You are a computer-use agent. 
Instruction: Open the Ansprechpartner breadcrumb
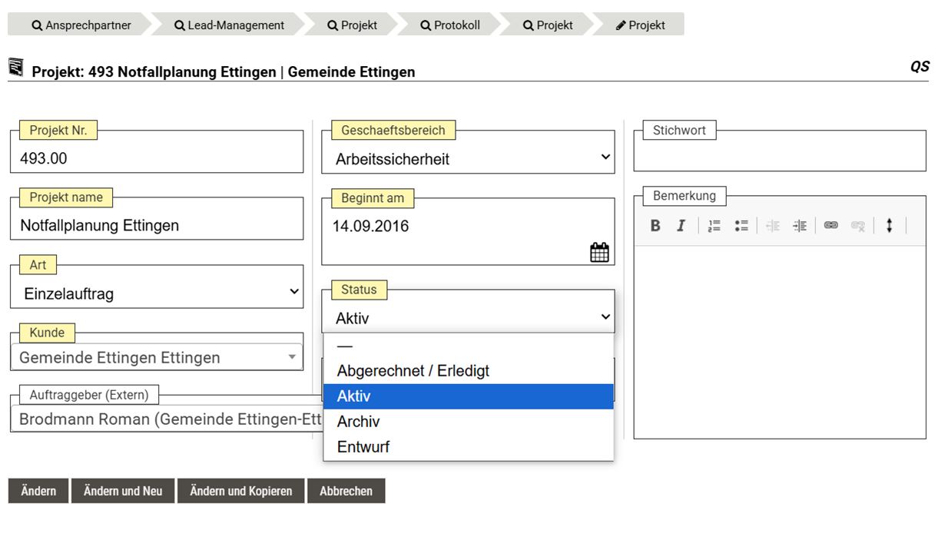click(81, 25)
